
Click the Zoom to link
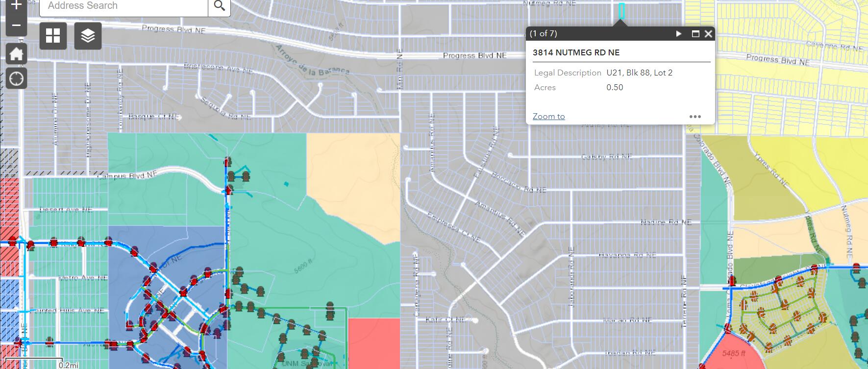click(548, 116)
